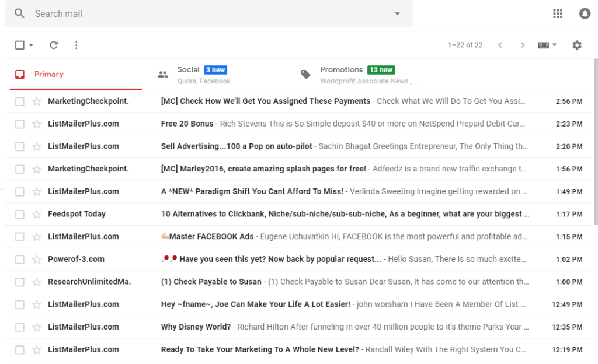Click the Hey ~fname~ subject line
598x364 pixels.
256,304
